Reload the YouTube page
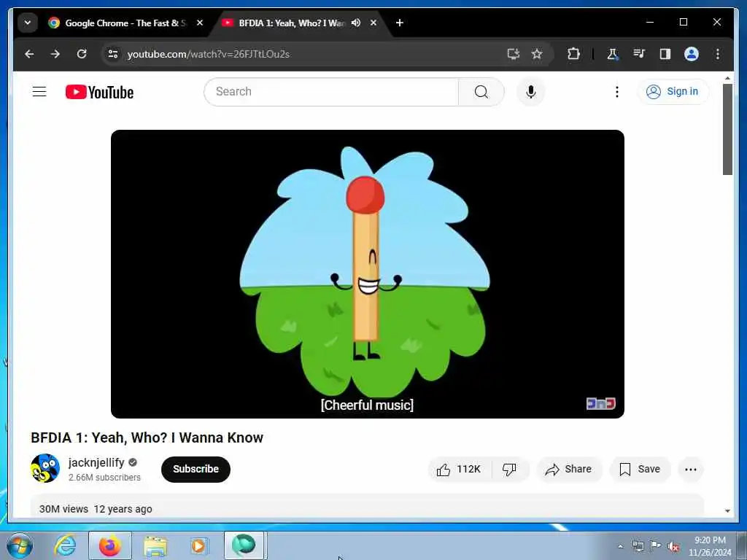 tap(82, 54)
